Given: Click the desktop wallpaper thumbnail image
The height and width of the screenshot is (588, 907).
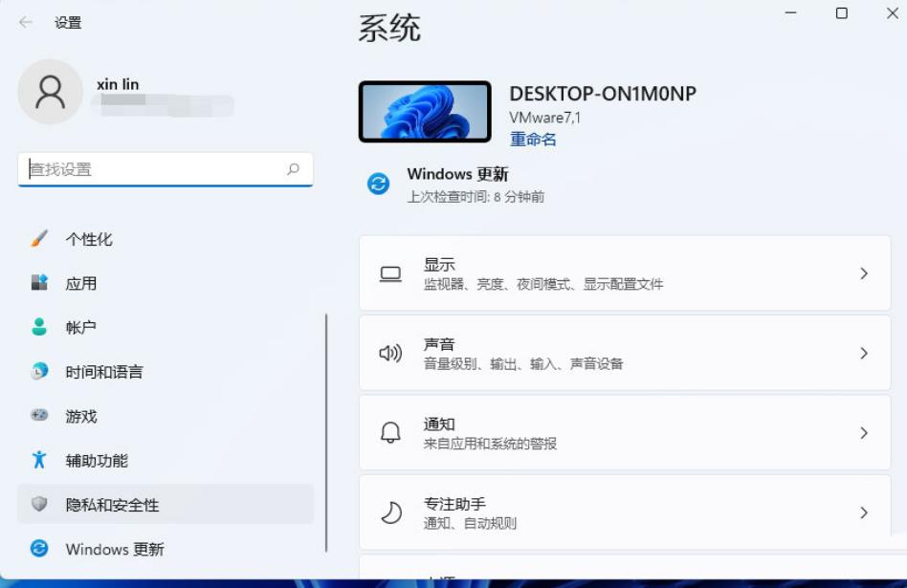Looking at the screenshot, I should (425, 110).
